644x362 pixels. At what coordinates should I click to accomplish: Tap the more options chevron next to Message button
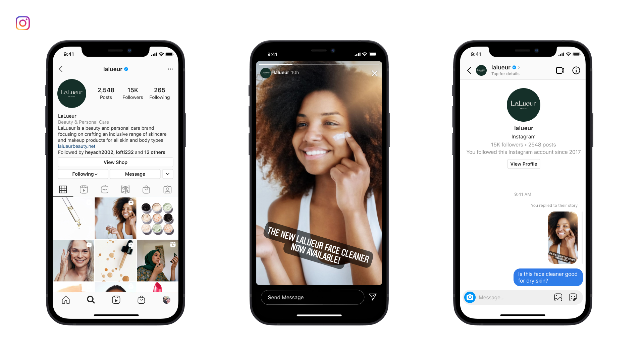(x=167, y=174)
